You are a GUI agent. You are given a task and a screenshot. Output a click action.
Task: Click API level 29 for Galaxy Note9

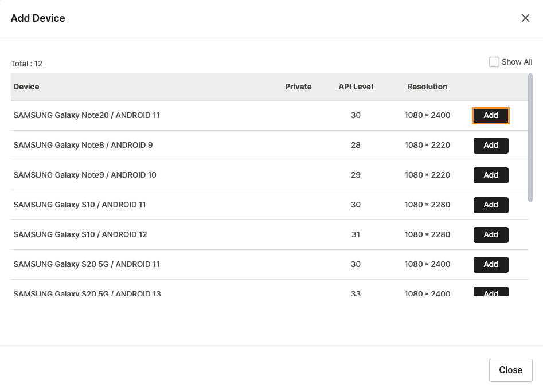[x=356, y=175]
